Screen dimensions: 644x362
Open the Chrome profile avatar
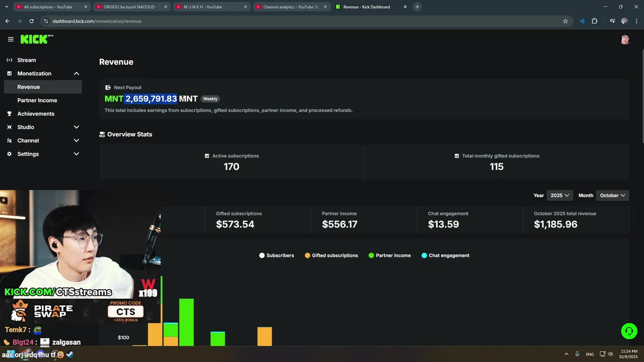point(624,21)
